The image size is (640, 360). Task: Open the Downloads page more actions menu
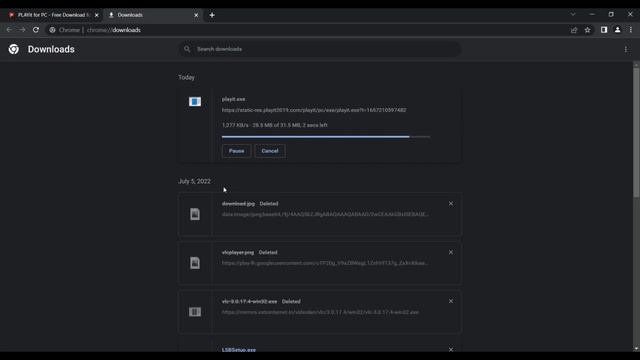626,49
